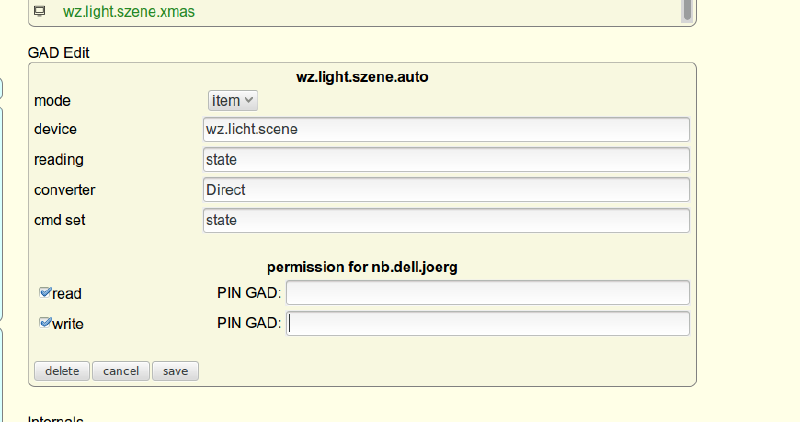Screen dimensions: 800x422
Task: Select the converter field showing Direct
Action: coord(446,189)
